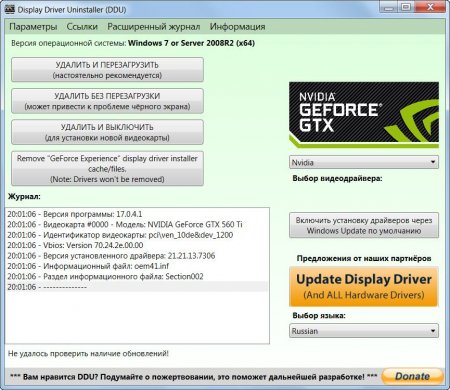The height and width of the screenshot is (390, 450).
Task: Open the Информация menu
Action: point(237,27)
